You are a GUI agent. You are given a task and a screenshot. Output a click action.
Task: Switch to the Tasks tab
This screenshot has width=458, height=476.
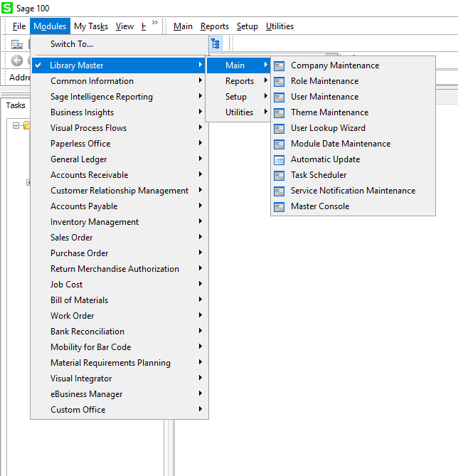coord(16,105)
